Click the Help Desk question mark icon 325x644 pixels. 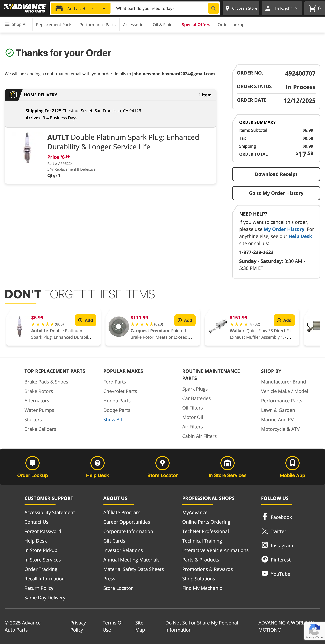[x=97, y=463]
